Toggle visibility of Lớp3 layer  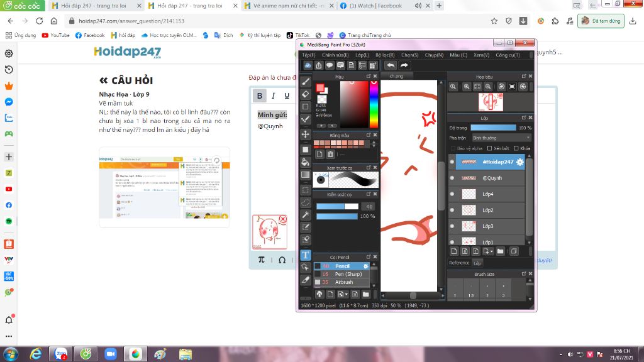click(x=452, y=226)
